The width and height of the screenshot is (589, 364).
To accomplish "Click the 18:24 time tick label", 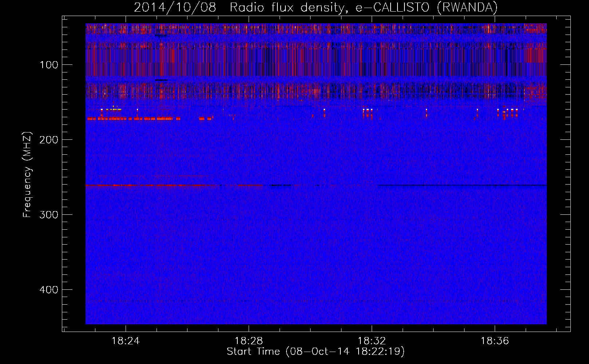I will [126, 341].
